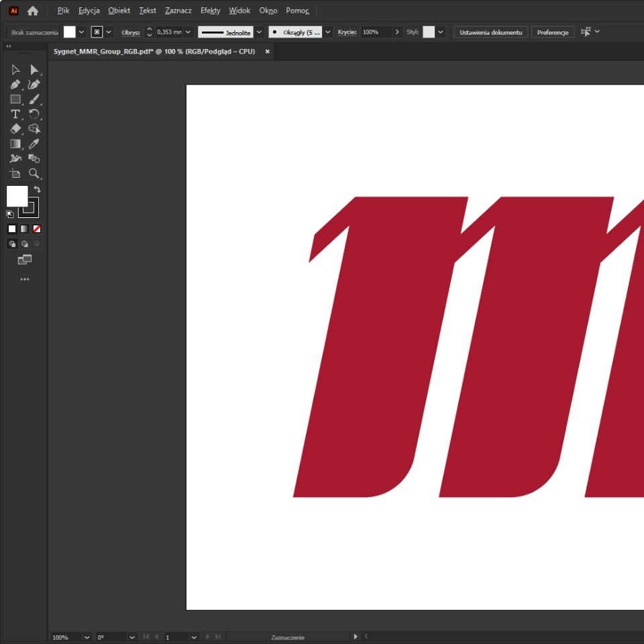644x644 pixels.
Task: Open the Obiekt menu
Action: point(119,11)
